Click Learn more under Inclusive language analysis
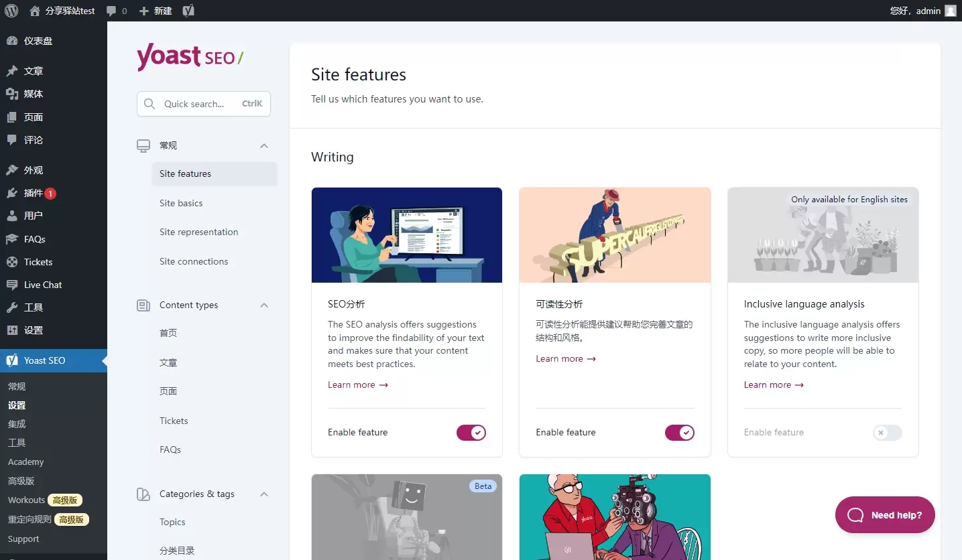The width and height of the screenshot is (962, 560). [x=774, y=385]
